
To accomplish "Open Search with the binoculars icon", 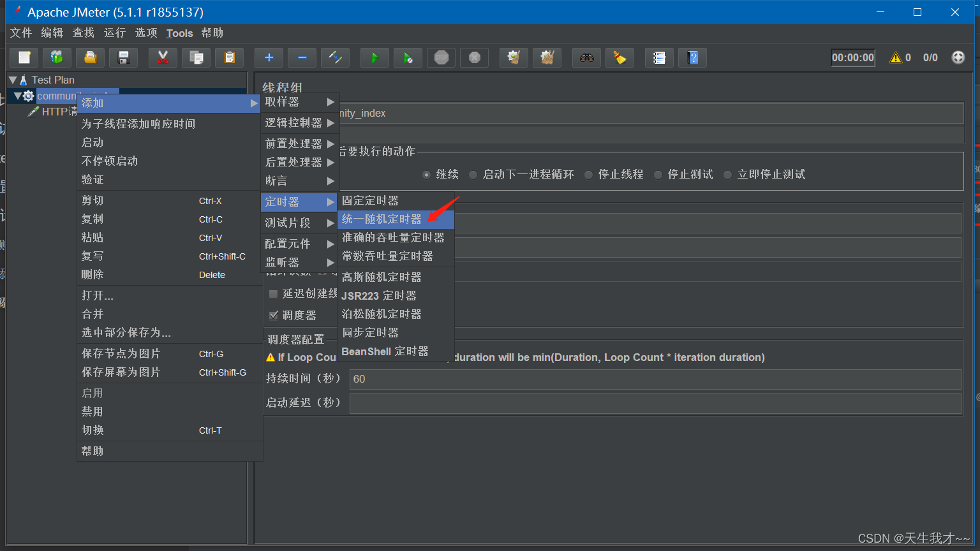I will [x=587, y=58].
